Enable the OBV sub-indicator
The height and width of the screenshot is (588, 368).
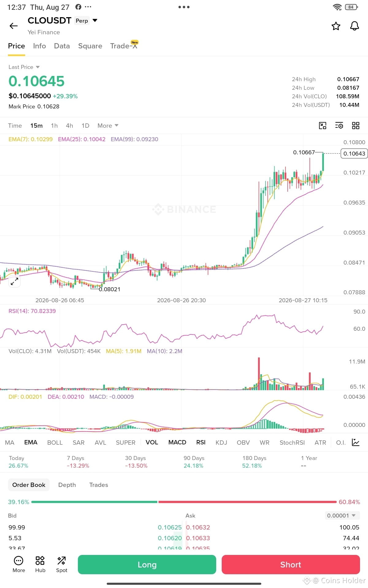pyautogui.click(x=243, y=443)
